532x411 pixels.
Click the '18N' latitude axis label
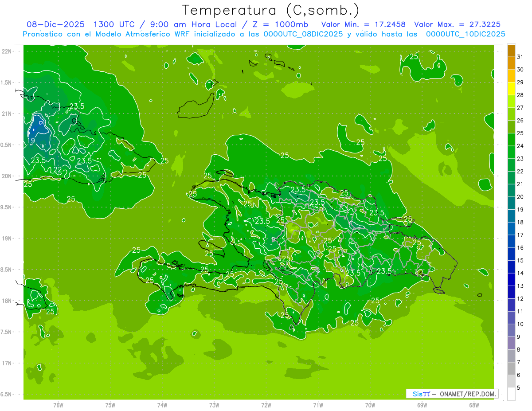[x=7, y=301]
